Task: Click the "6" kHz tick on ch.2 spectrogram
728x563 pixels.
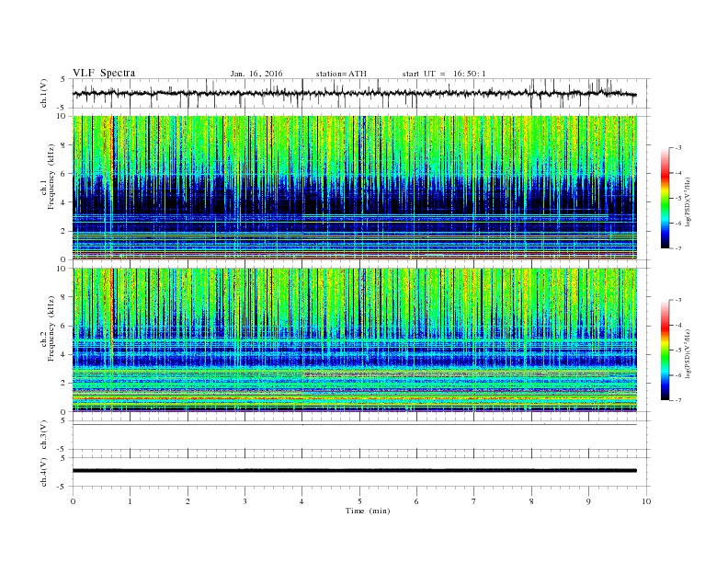Action: 64,326
